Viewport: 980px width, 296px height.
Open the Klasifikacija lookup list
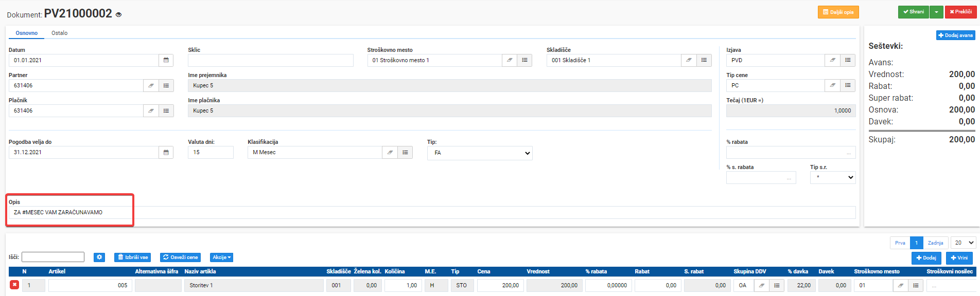pos(405,152)
